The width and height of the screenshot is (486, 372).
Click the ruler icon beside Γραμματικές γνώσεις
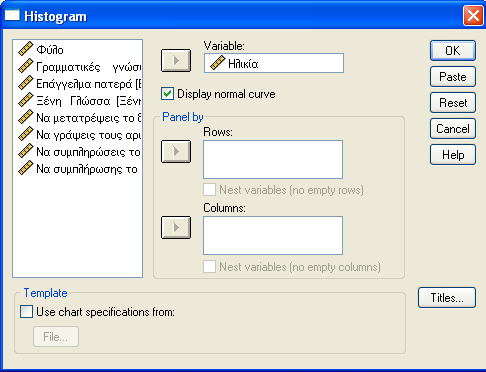point(26,66)
